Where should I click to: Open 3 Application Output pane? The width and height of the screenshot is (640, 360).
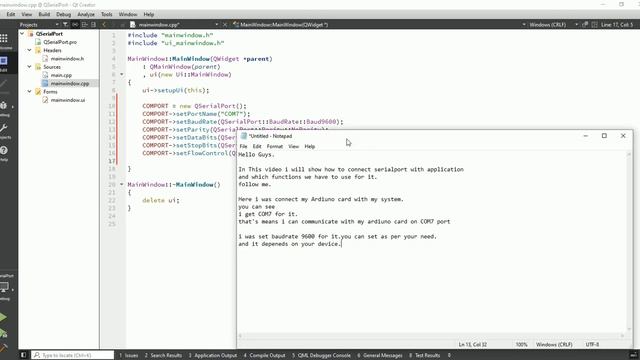point(212,356)
